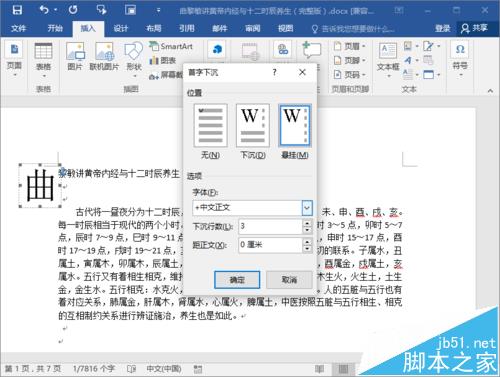Switch to the 布局 (Layout) tab
500x377 pixels.
[154, 28]
